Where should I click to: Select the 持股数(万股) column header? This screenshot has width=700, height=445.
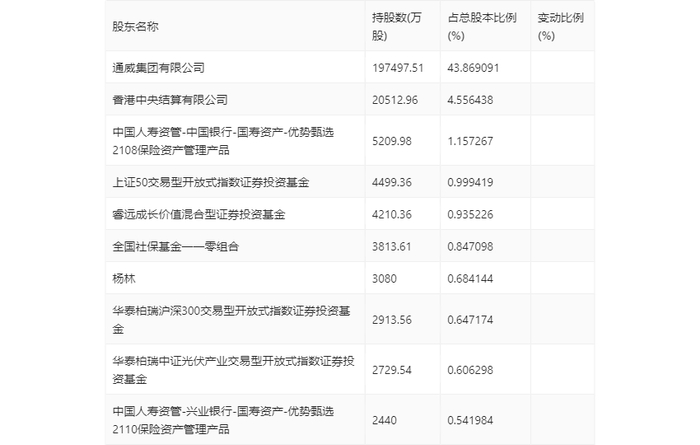click(396, 27)
